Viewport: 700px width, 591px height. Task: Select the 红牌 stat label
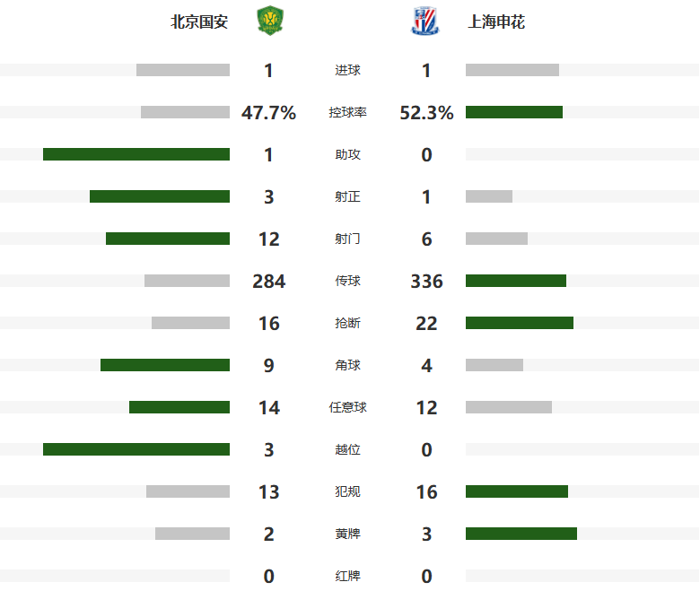tap(347, 576)
